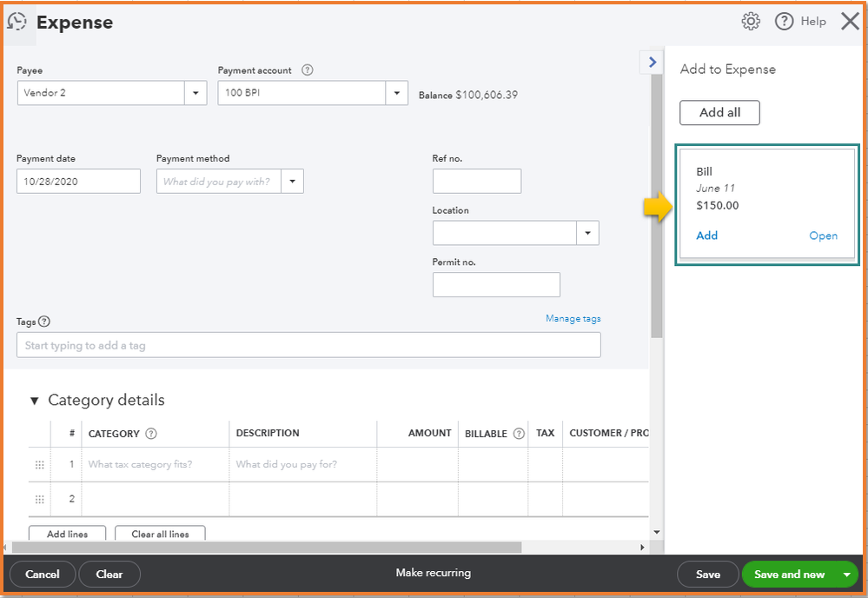The height and width of the screenshot is (598, 868).
Task: Click the Make recurring button
Action: (433, 573)
